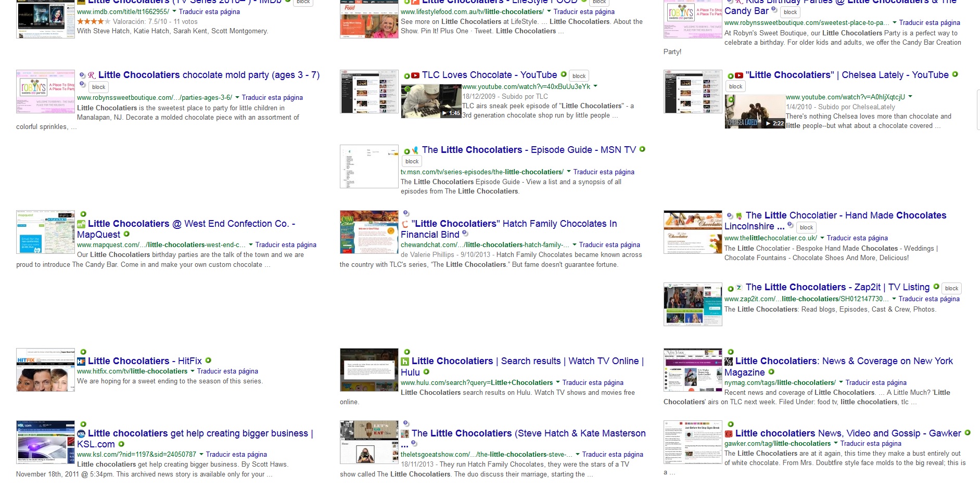980x489 pixels.
Task: Expand the arrow next to hulu.com search URL
Action: [x=558, y=382]
